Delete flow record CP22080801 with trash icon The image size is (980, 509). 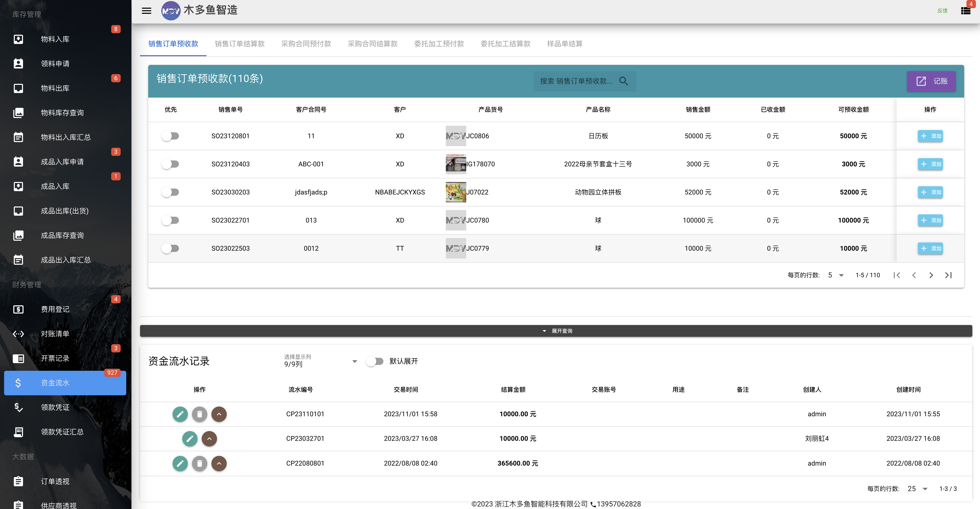point(199,463)
